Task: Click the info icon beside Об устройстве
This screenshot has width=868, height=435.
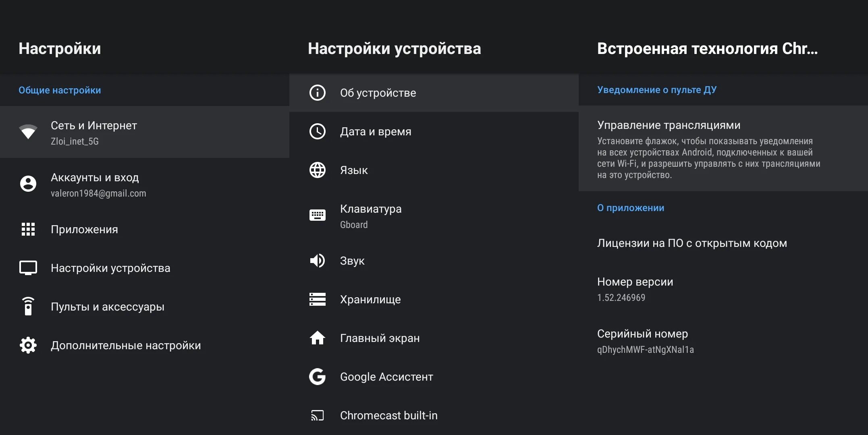Action: click(x=318, y=93)
